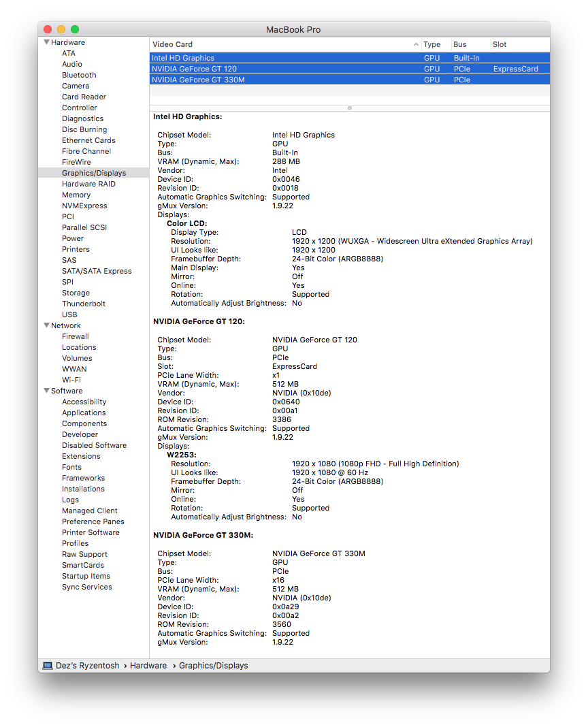Click the computer icon in path bar
The height and width of the screenshot is (727, 588).
coord(48,666)
